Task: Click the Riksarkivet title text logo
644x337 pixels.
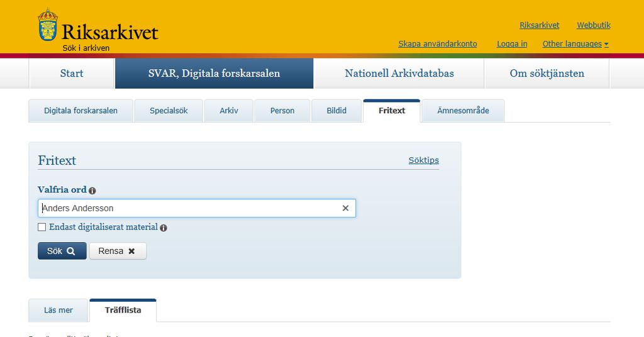Action: [x=109, y=32]
